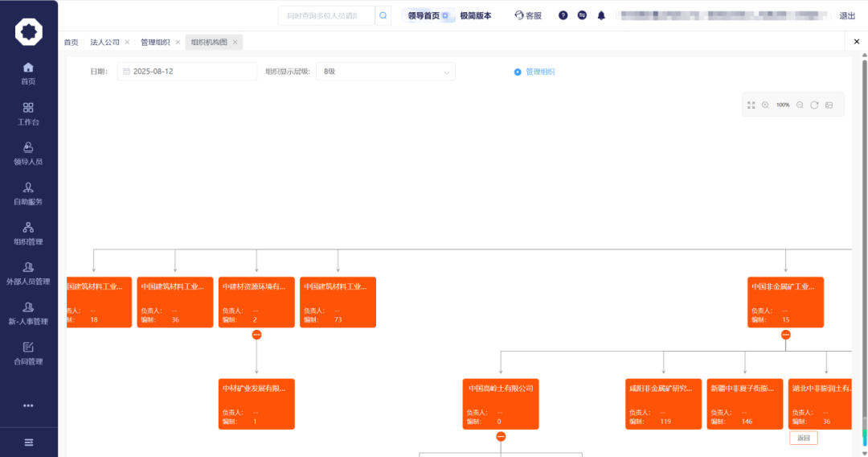Switch to the 法人公司 tab
Viewport: 868px width, 457px height.
tap(104, 43)
